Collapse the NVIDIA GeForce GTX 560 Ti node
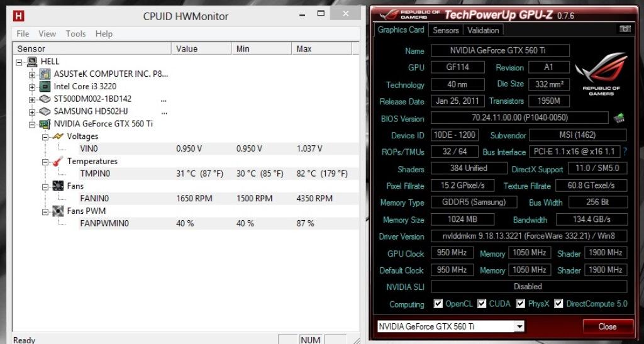 (32, 125)
